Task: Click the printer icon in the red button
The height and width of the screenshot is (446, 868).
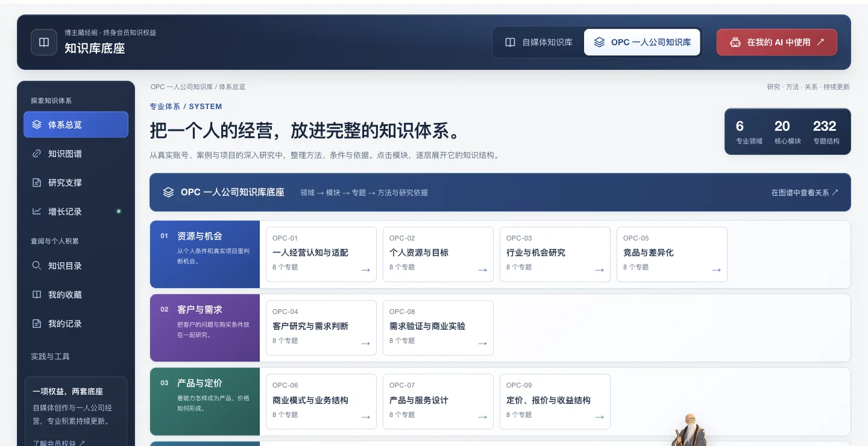Action: (x=735, y=42)
